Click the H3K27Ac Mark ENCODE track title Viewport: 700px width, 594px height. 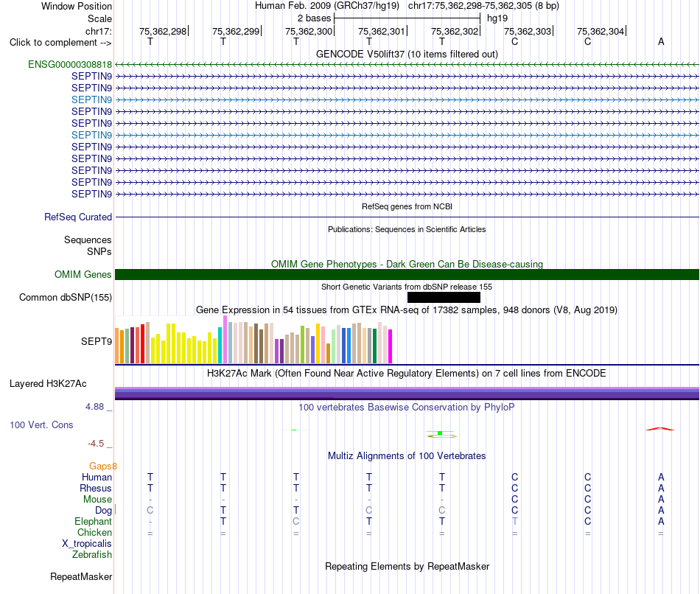[x=407, y=374]
